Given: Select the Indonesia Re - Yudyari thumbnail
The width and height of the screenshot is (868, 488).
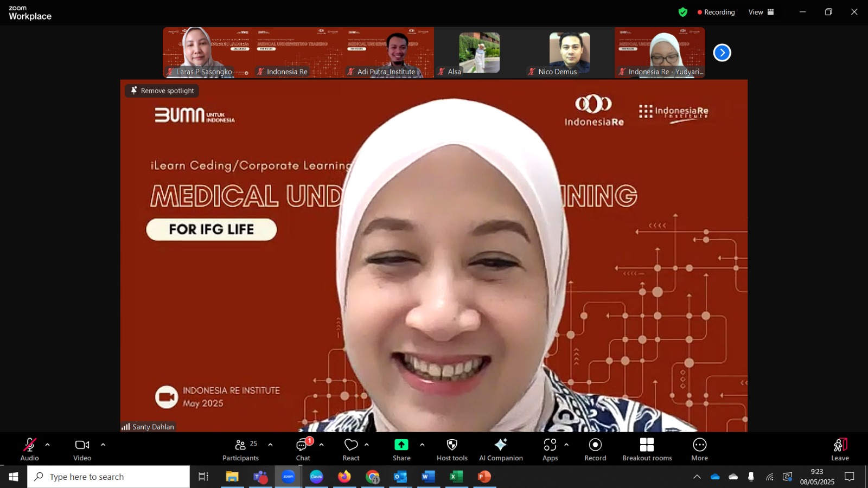Looking at the screenshot, I should pos(660,53).
